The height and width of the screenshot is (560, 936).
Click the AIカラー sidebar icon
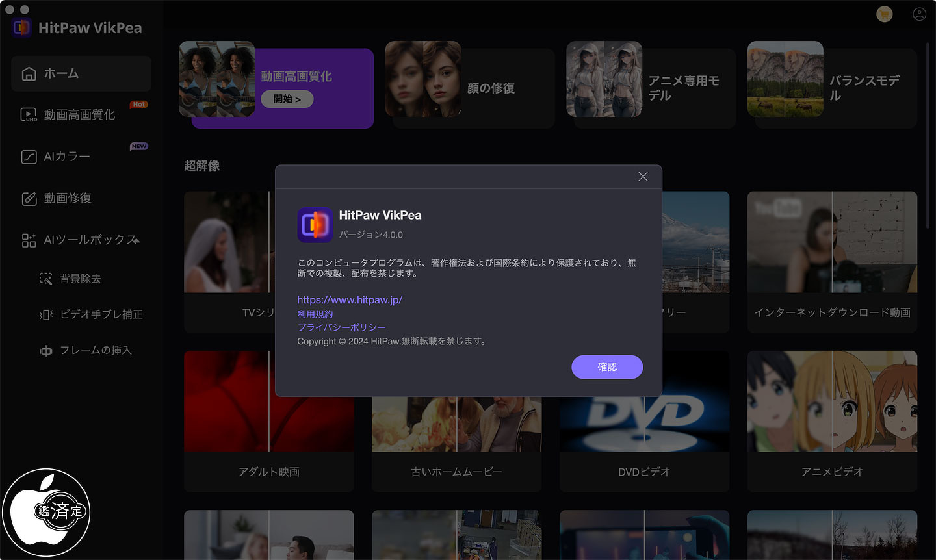[x=29, y=157]
